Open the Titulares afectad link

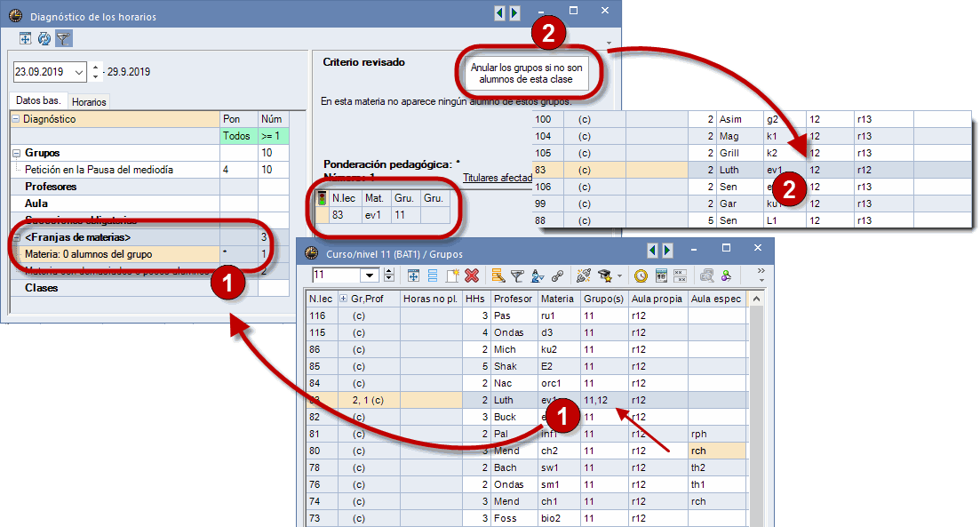498,178
